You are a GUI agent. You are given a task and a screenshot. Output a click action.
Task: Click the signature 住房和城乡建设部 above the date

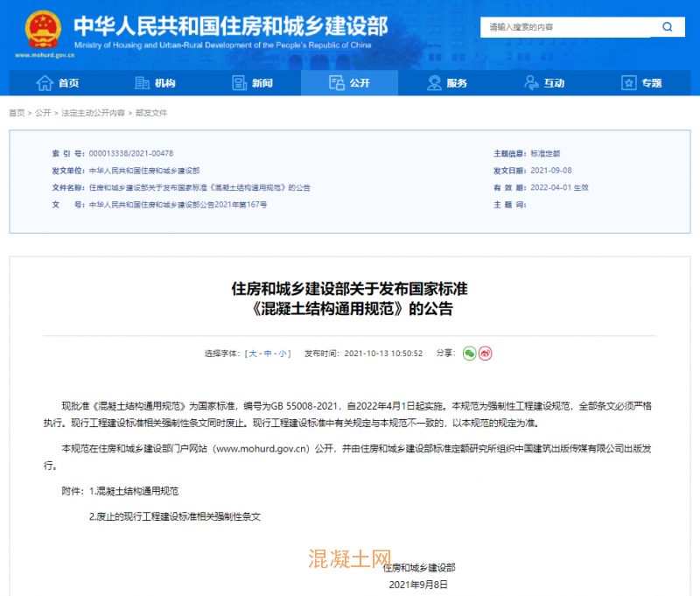pyautogui.click(x=419, y=568)
